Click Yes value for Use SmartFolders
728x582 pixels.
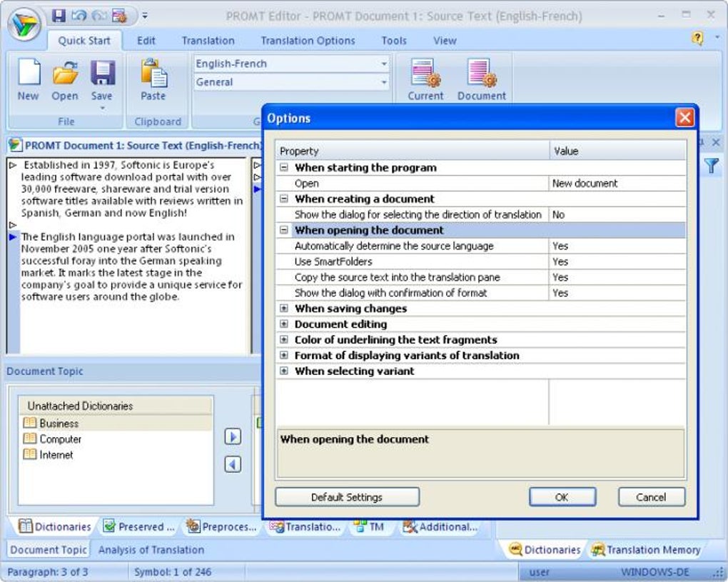pos(617,261)
